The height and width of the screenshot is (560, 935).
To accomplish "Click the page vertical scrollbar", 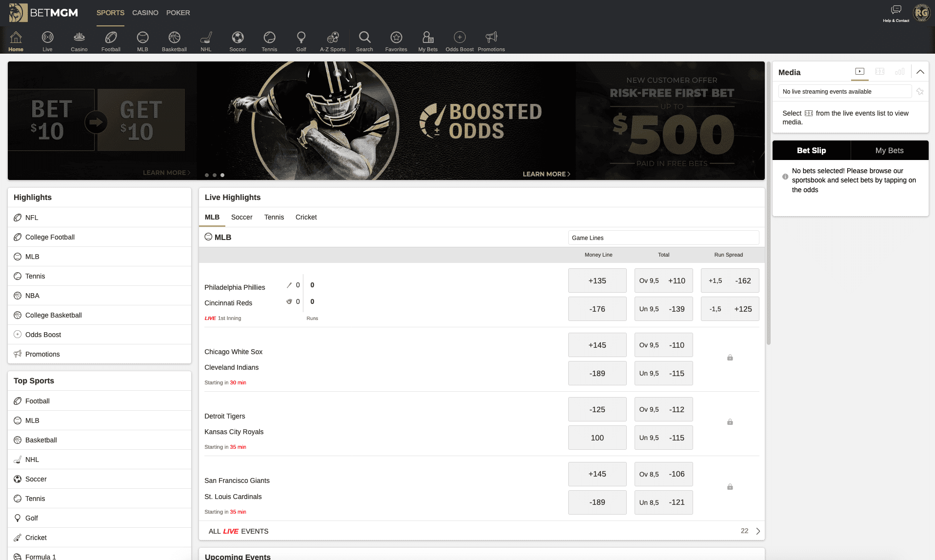I will [769, 203].
